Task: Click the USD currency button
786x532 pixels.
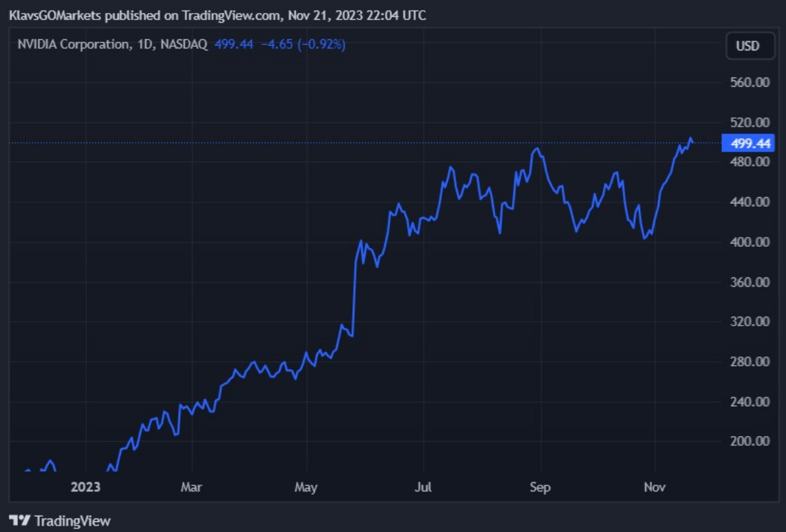Action: [750, 46]
